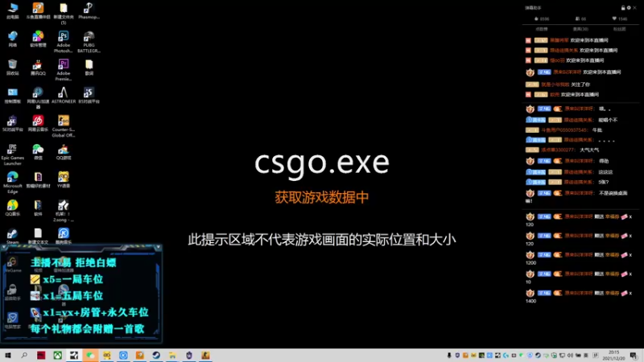Select the flame popularity count indicator
The image size is (644, 362).
coord(542,19)
